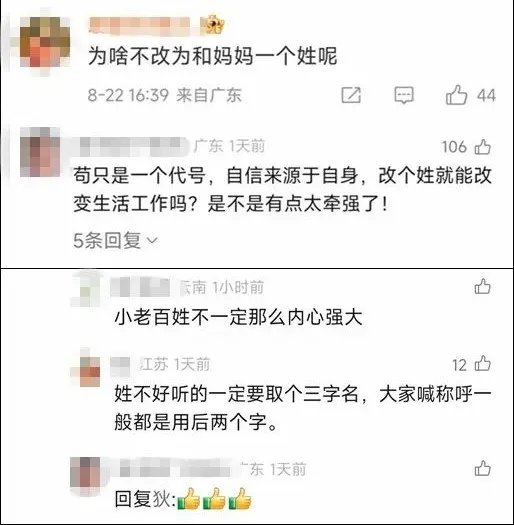Image resolution: width=514 pixels, height=525 pixels.
Task: Select the comment '为啥不改为和妈妈一个姓呢'
Action: pos(213,56)
